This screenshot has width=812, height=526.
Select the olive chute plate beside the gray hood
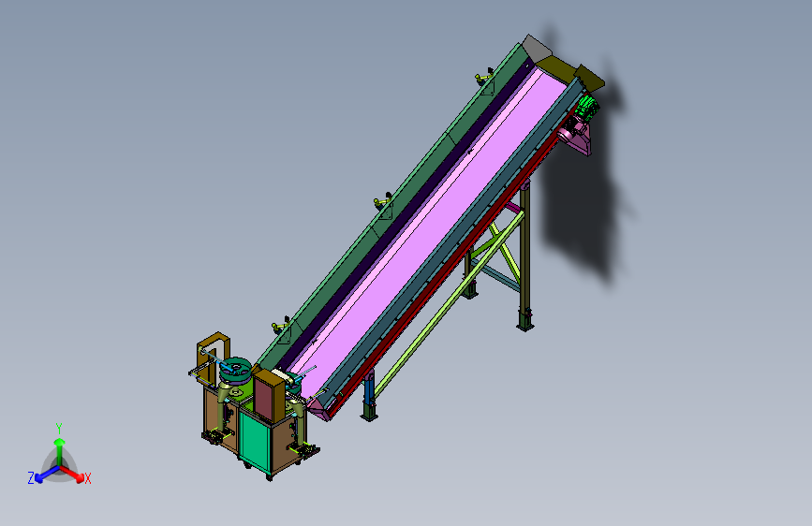555,67
